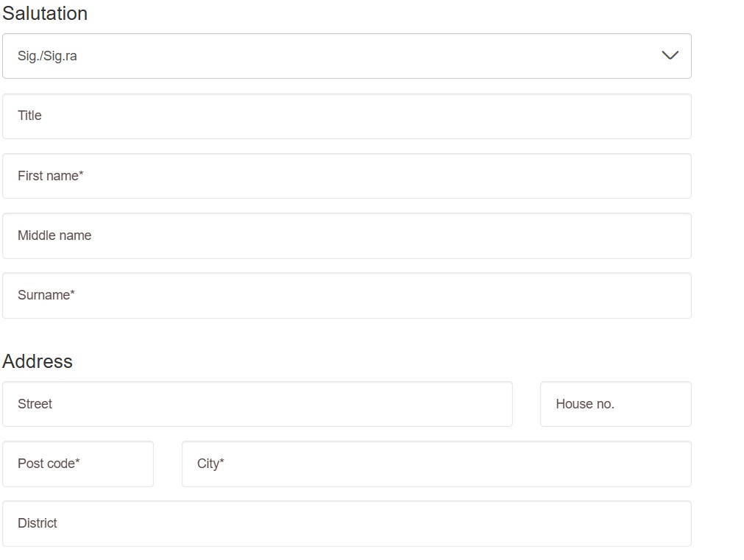Click the 'Post code*' placeholder label
The image size is (744, 560).
point(49,464)
